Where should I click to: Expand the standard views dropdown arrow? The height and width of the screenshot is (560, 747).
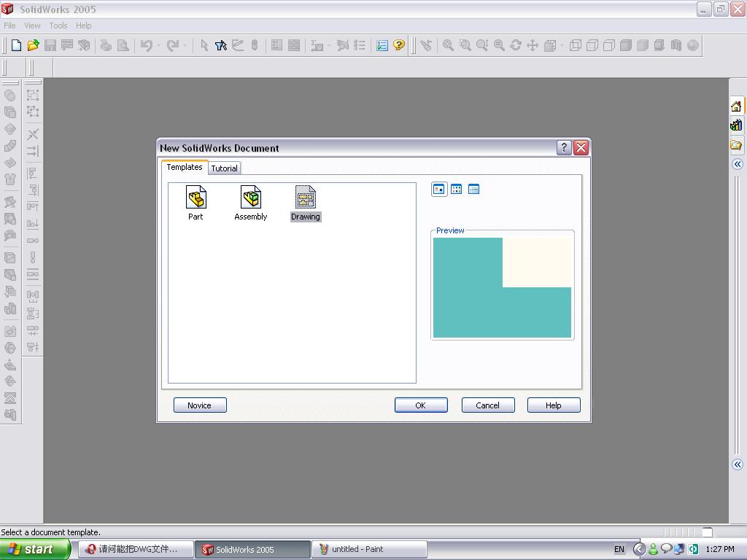coord(562,46)
